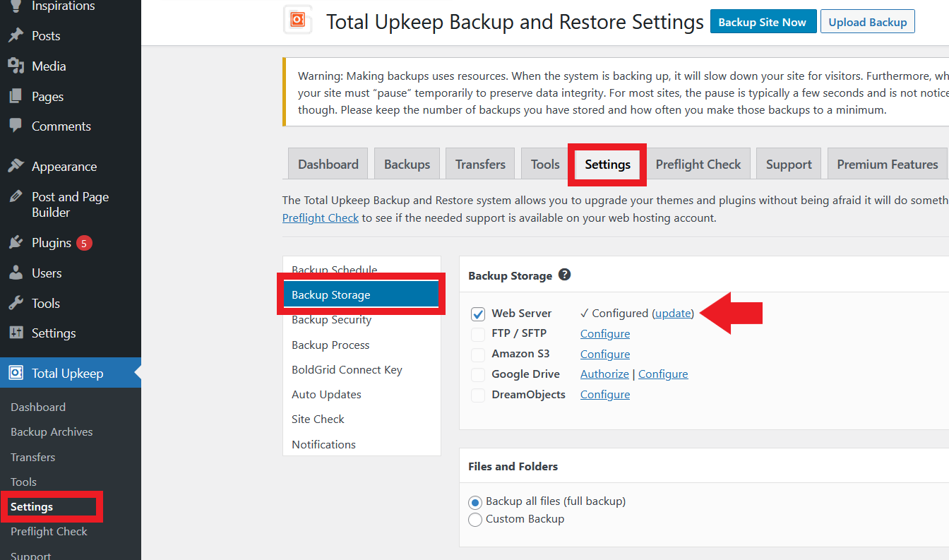Select the Total Upkeep sidebar icon
The image size is (949, 560).
17,373
